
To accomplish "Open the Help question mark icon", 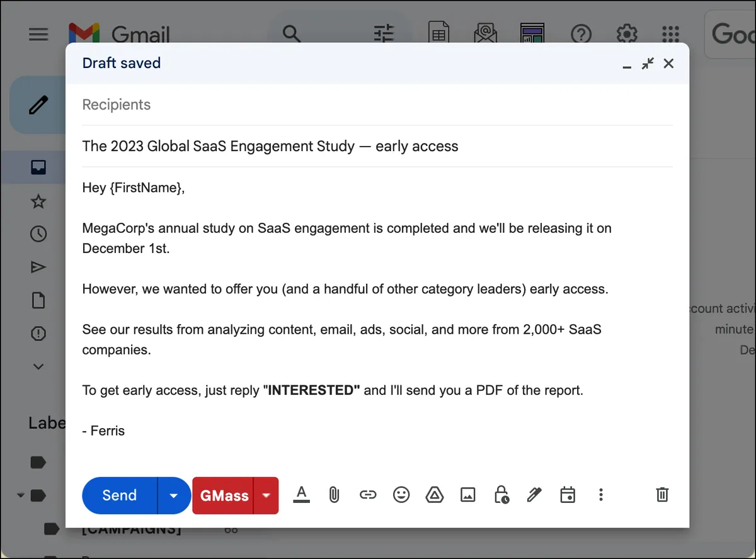I will click(580, 33).
